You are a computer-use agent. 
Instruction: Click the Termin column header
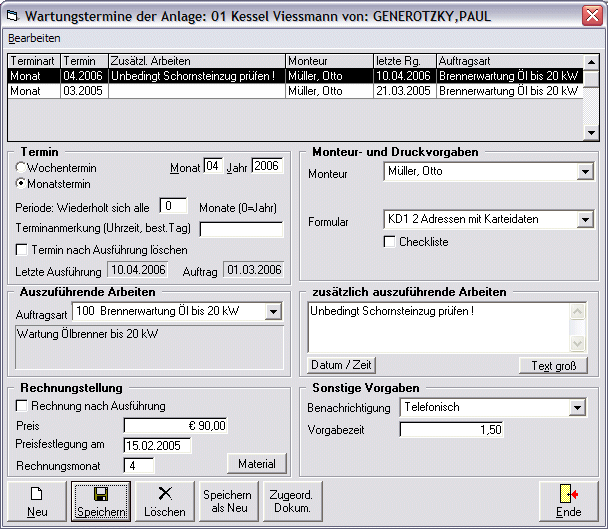pos(85,61)
